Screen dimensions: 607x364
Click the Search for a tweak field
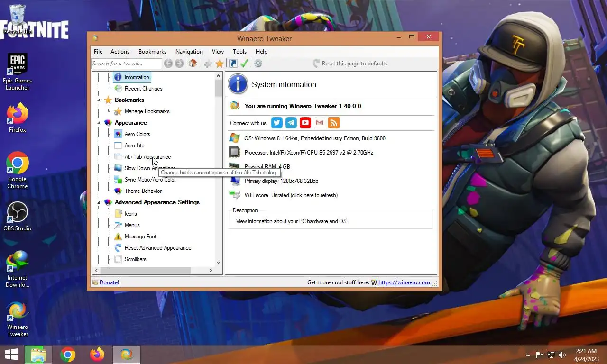coord(126,64)
